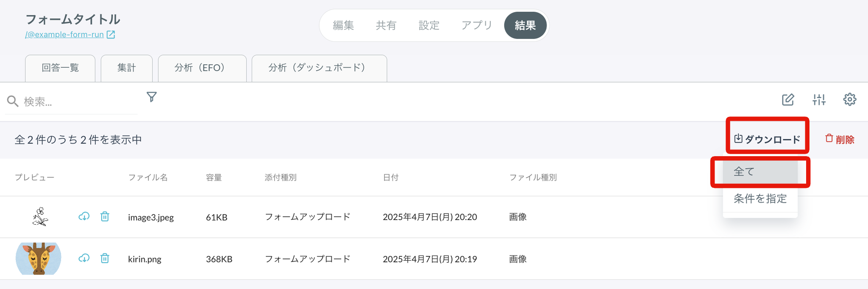Select 条件を指定 from the download menu
This screenshot has width=868, height=289.
760,198
